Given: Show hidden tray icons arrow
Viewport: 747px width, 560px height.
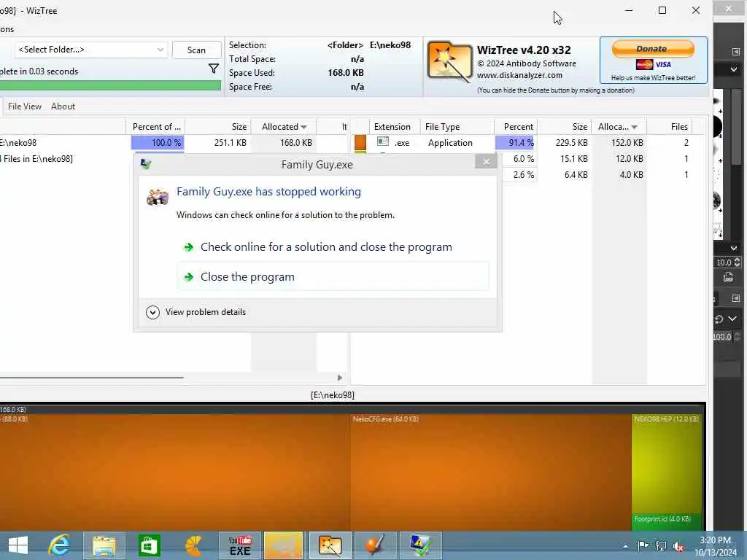Looking at the screenshot, I should point(625,546).
